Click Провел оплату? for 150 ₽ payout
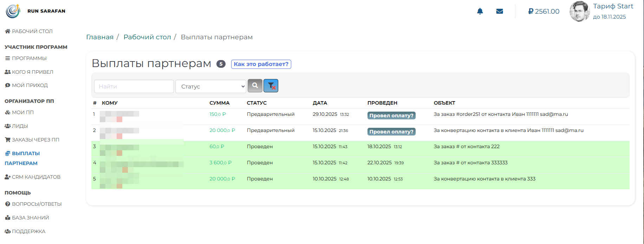 (x=391, y=116)
